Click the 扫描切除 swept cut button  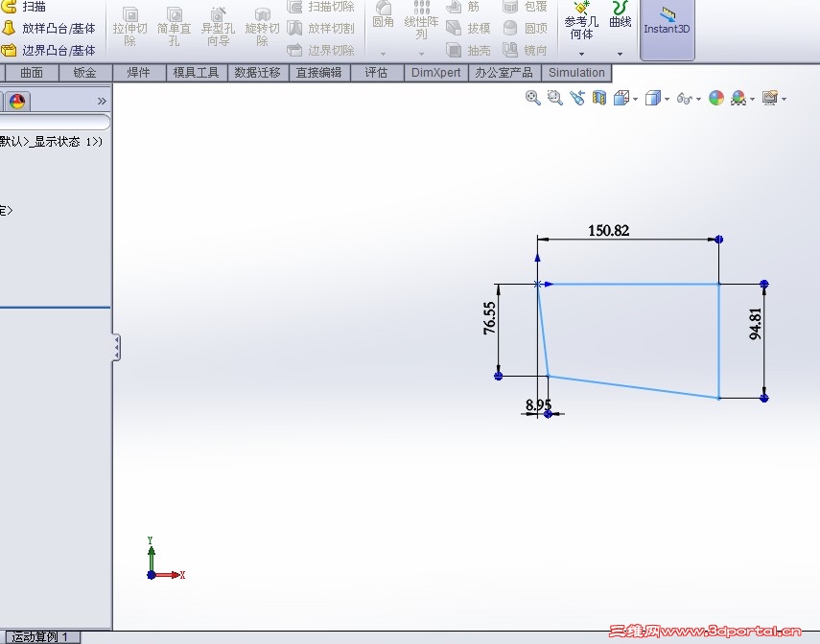(321, 7)
